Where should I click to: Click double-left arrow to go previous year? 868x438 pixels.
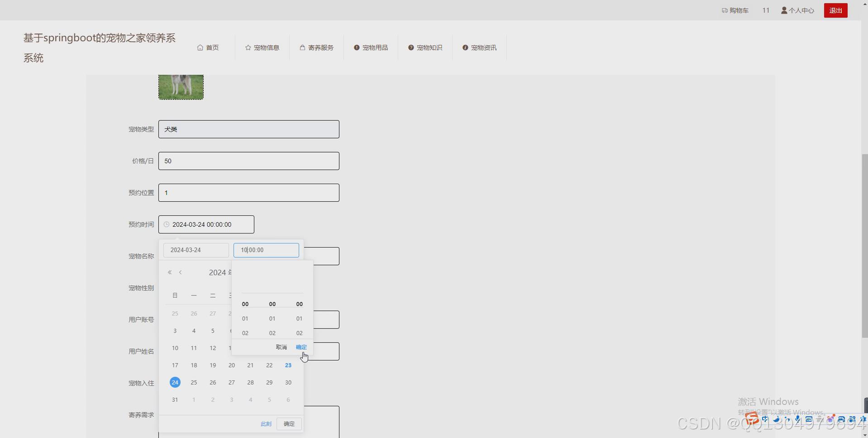[x=170, y=272]
